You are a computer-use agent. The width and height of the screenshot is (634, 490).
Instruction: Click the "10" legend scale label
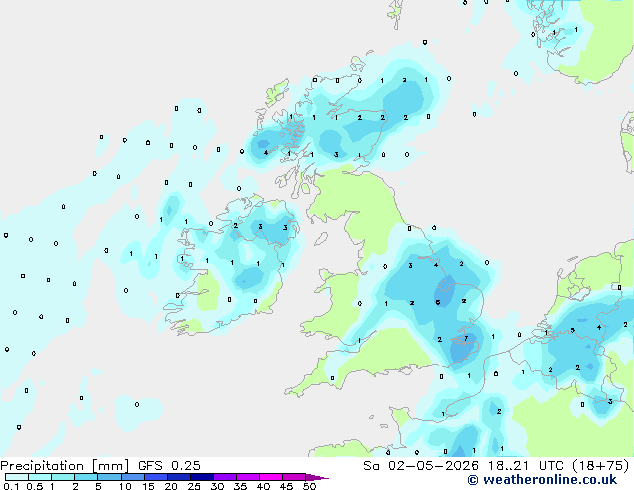pos(125,486)
